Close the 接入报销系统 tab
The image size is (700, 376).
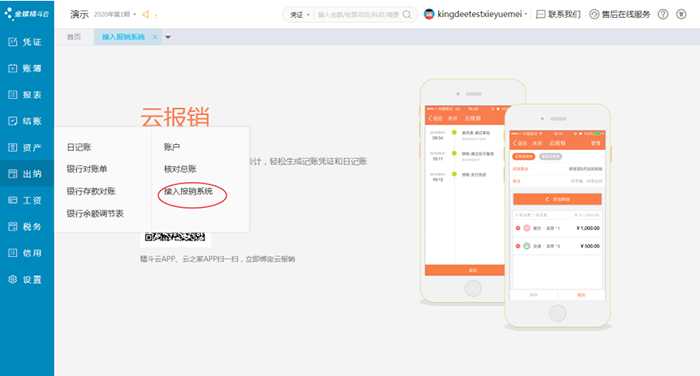(155, 37)
